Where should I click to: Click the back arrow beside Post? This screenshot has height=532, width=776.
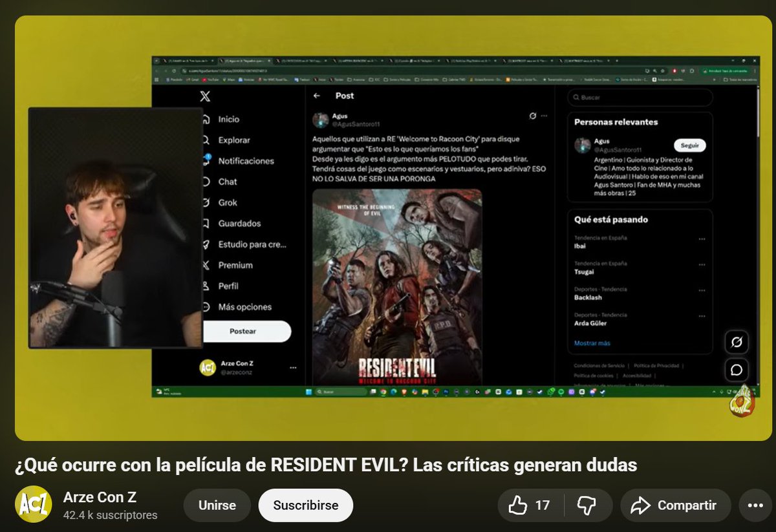click(317, 96)
